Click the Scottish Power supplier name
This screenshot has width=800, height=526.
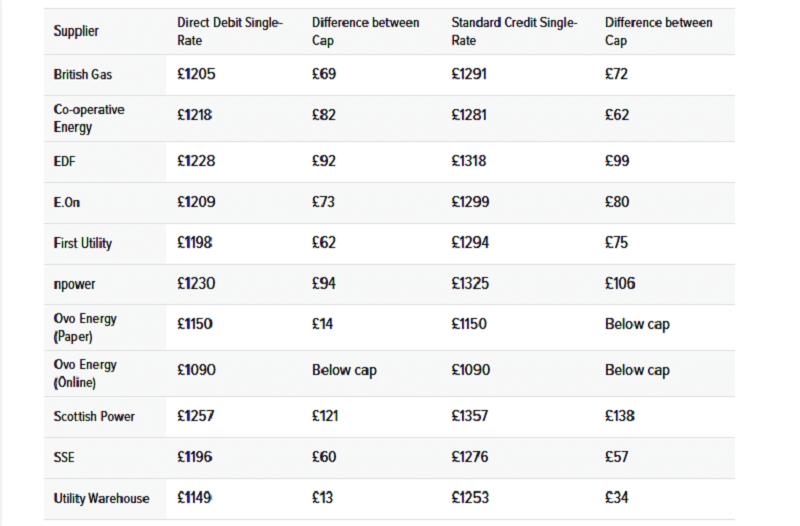(x=94, y=416)
